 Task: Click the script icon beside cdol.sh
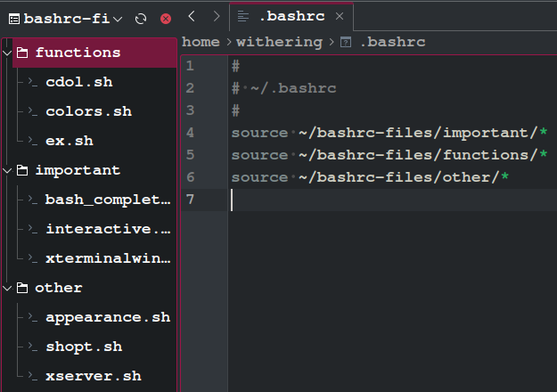[33, 82]
